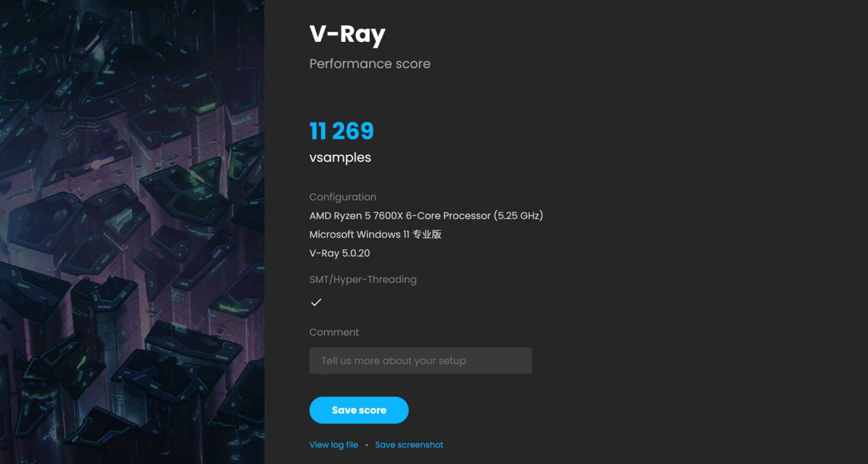Click the Chinese edition text 专业版
Screen dimensions: 868x464
[427, 234]
